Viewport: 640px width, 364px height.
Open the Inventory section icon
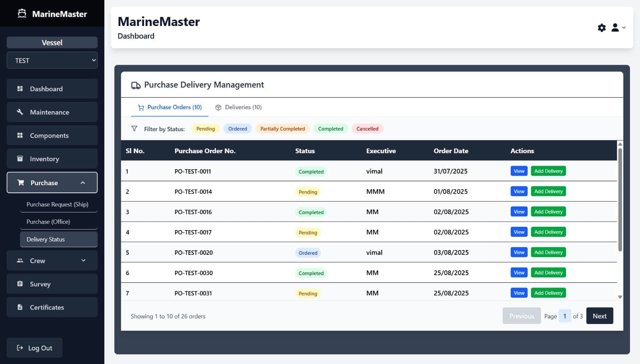(20, 158)
